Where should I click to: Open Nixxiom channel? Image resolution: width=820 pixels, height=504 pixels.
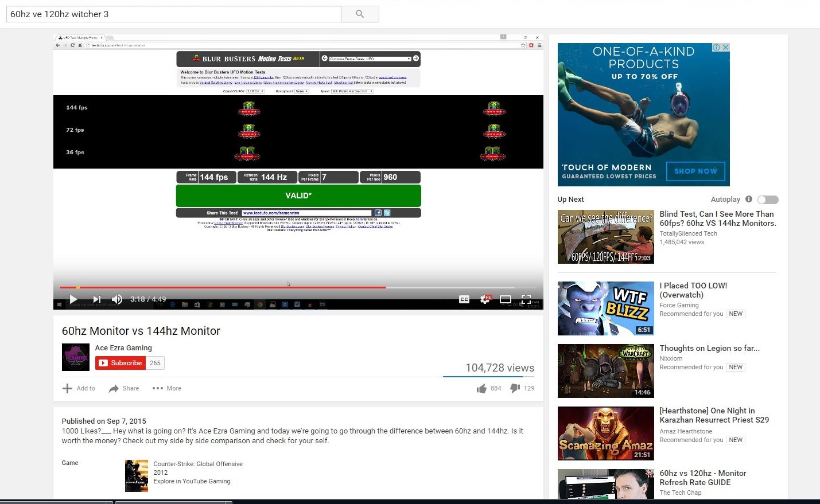[x=671, y=358]
